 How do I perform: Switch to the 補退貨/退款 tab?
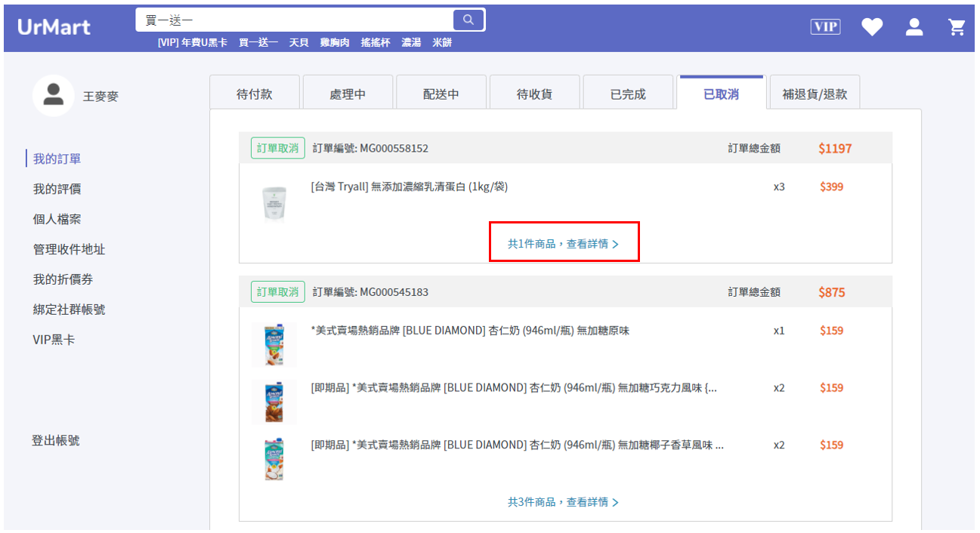815,93
